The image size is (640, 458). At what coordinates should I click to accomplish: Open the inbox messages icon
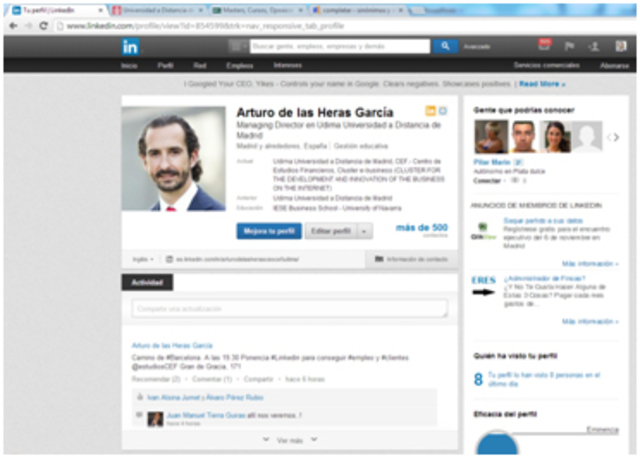coord(544,45)
